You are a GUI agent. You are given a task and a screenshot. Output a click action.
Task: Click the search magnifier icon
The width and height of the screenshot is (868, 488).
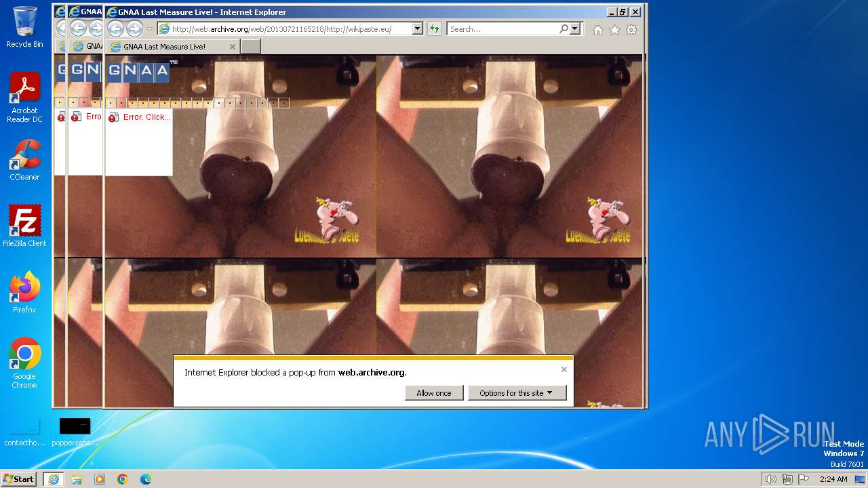tap(564, 29)
